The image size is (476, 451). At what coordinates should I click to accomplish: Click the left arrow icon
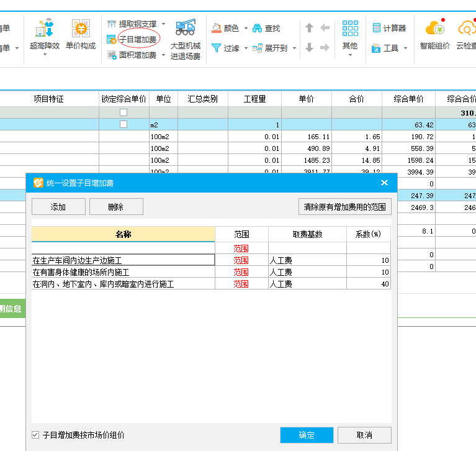pos(325,28)
